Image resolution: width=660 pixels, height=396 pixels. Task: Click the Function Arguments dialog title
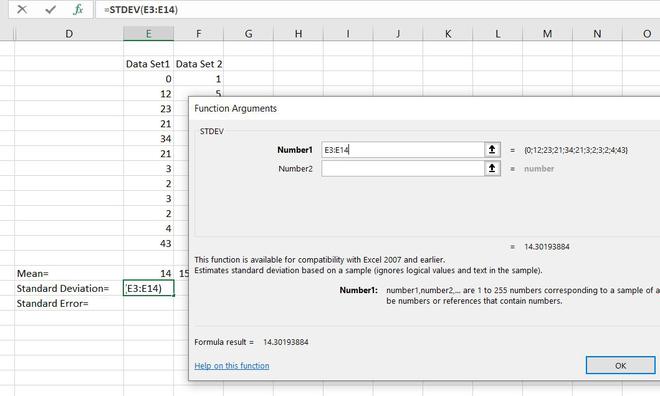235,109
